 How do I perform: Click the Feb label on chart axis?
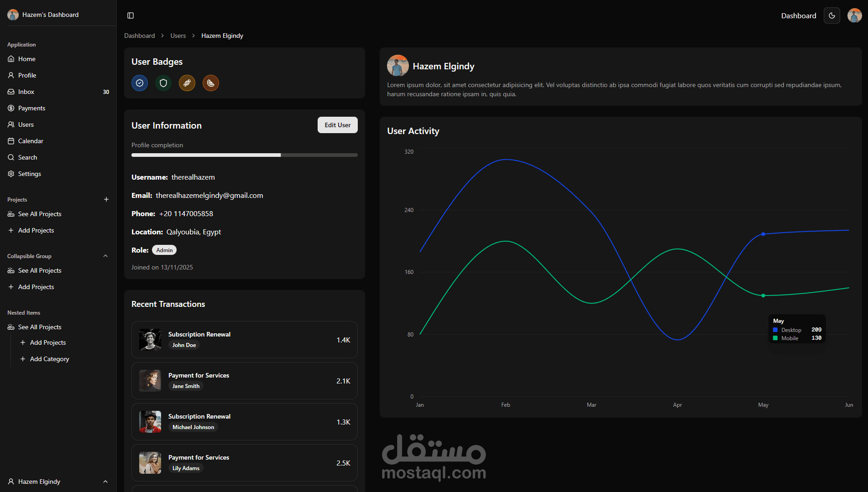(506, 405)
